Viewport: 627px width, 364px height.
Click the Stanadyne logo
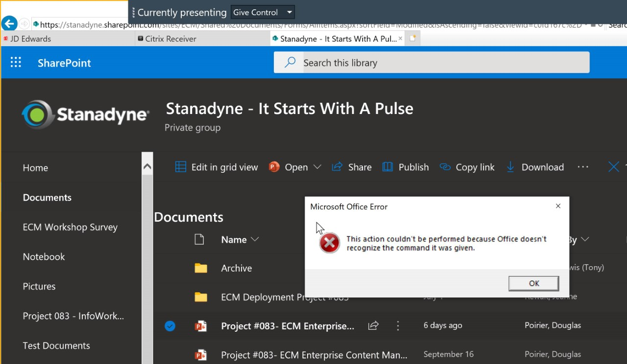click(x=85, y=115)
